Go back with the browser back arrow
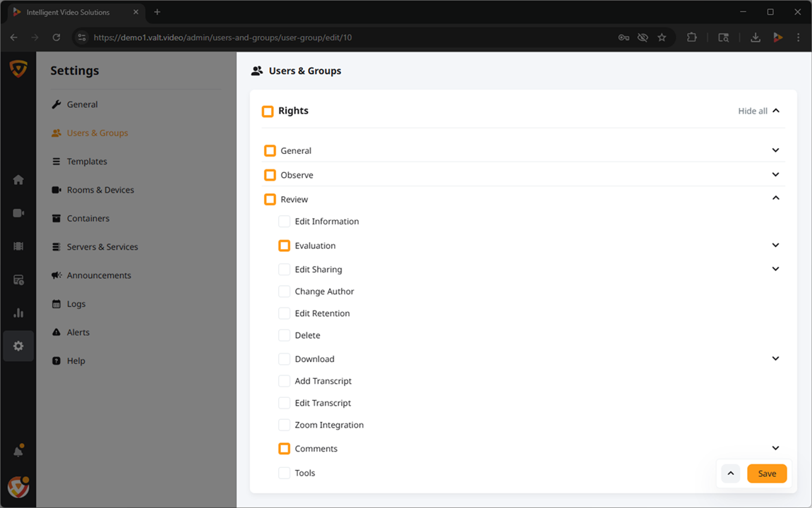The width and height of the screenshot is (812, 508). [x=14, y=37]
